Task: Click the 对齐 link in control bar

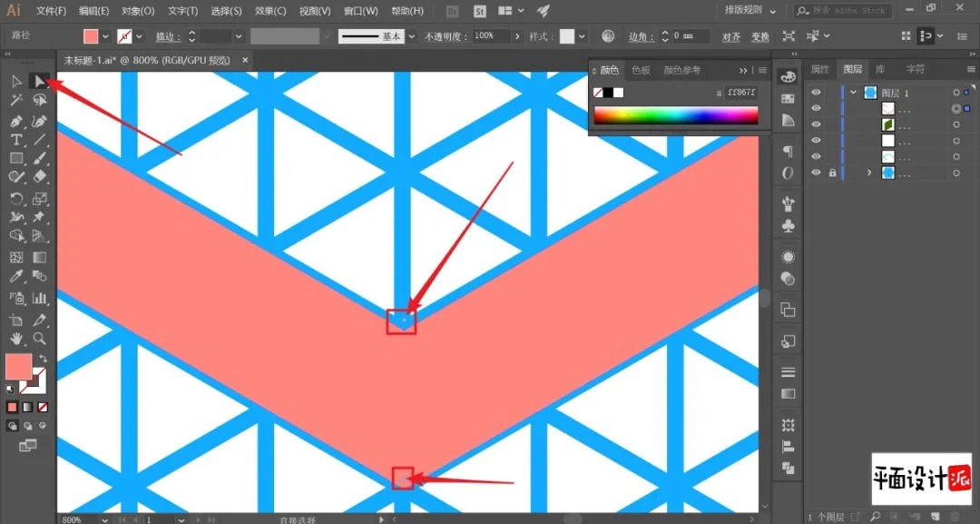Action: (731, 37)
